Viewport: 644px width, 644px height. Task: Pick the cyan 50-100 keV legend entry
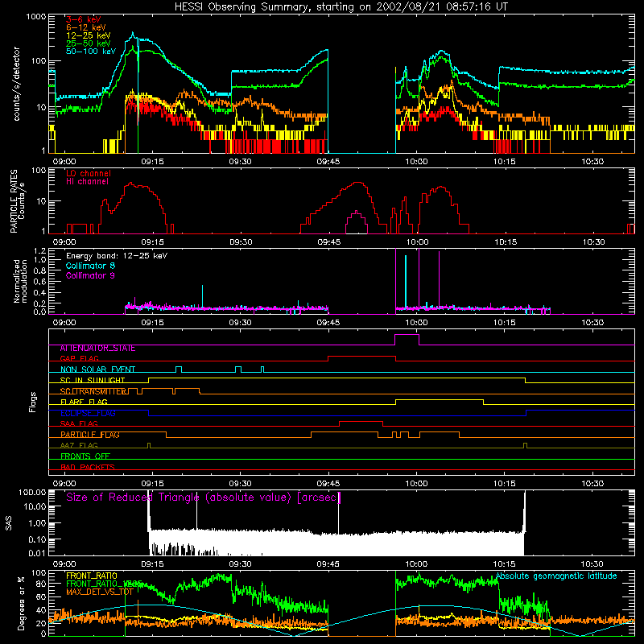(x=91, y=52)
